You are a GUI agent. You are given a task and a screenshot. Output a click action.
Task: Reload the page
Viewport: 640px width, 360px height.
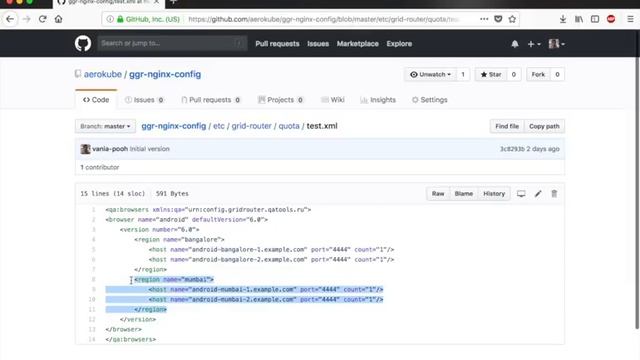(x=42, y=19)
